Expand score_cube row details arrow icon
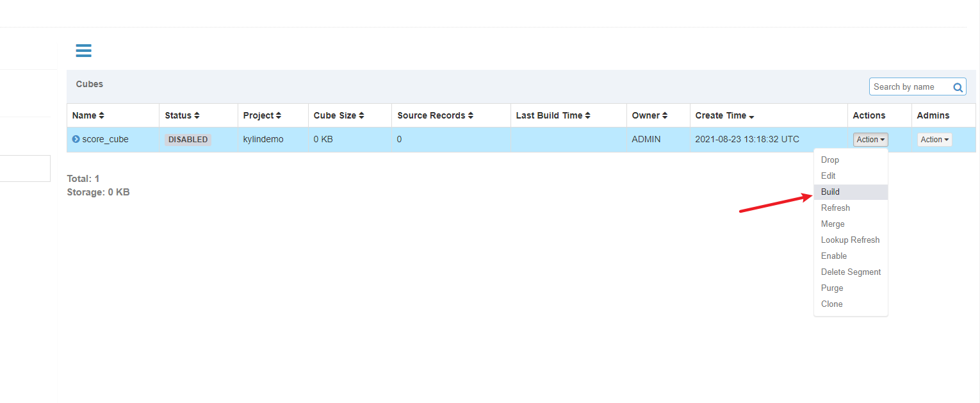The image size is (980, 403). click(76, 139)
